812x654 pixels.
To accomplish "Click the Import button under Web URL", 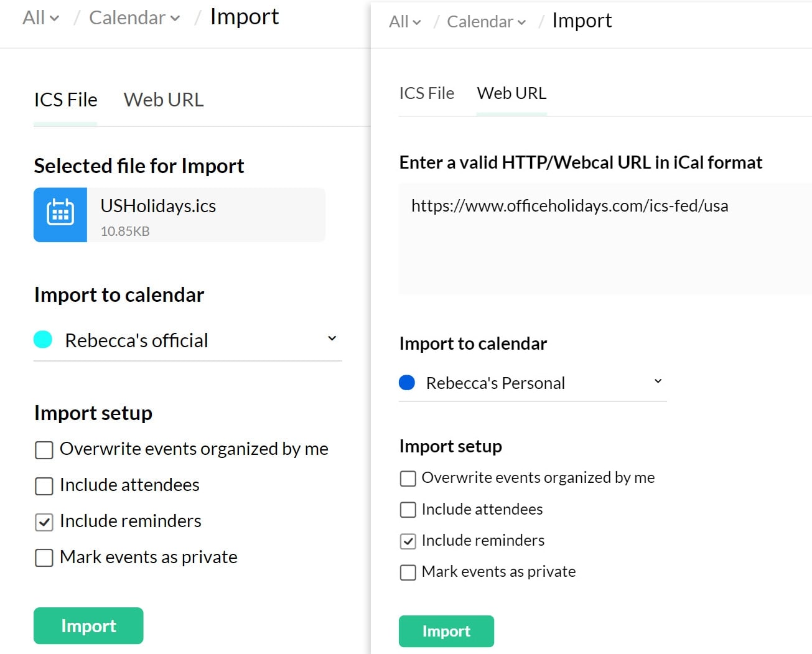I will pos(446,631).
